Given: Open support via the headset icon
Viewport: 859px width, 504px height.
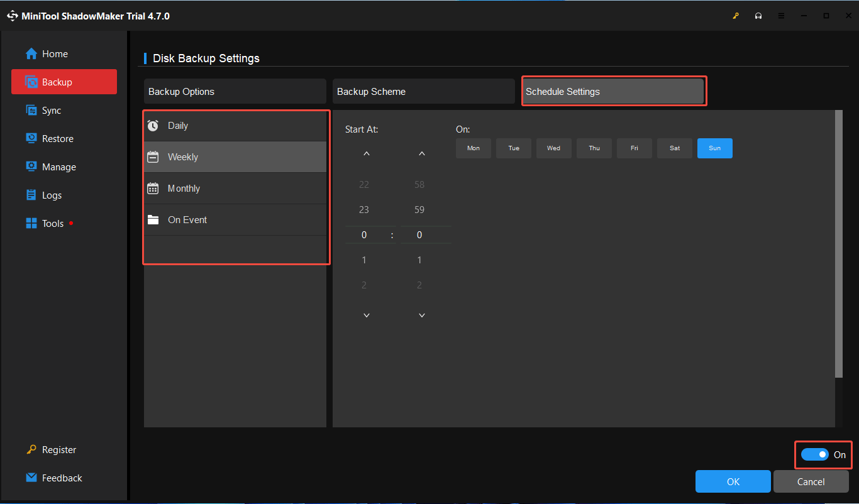Looking at the screenshot, I should coord(758,15).
